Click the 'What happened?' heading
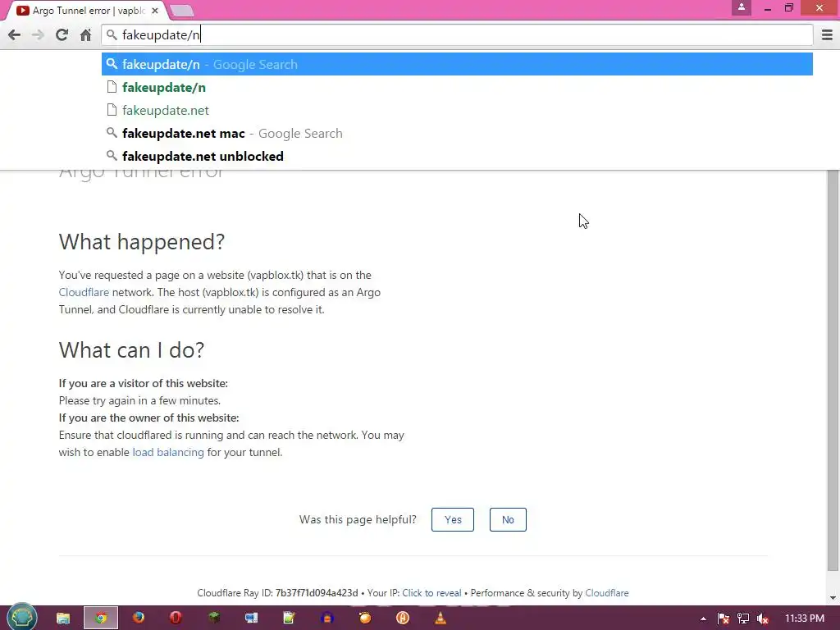This screenshot has height=630, width=840. pyautogui.click(x=141, y=242)
